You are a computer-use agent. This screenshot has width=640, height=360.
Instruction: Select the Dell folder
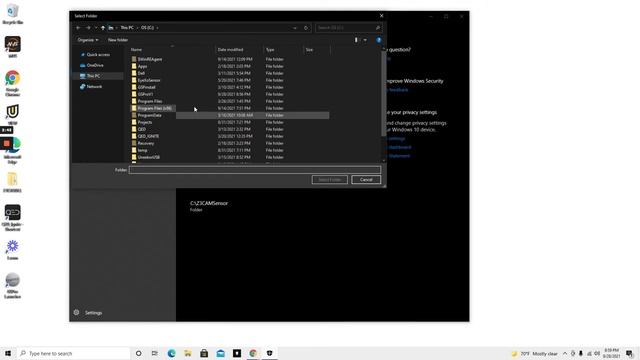(x=141, y=73)
